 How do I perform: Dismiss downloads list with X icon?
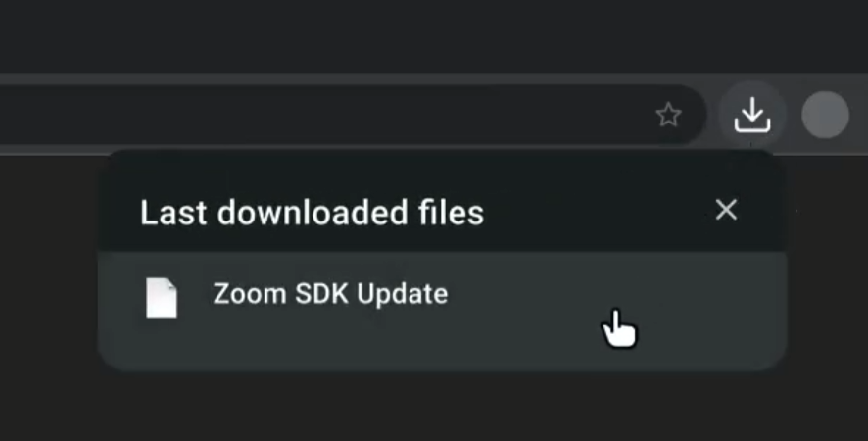tap(726, 210)
